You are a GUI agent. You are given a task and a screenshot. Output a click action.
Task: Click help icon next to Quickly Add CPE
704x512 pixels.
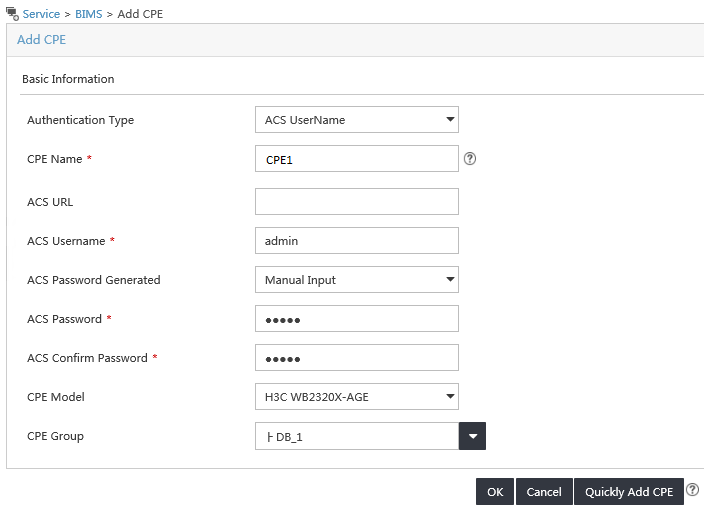tap(693, 490)
